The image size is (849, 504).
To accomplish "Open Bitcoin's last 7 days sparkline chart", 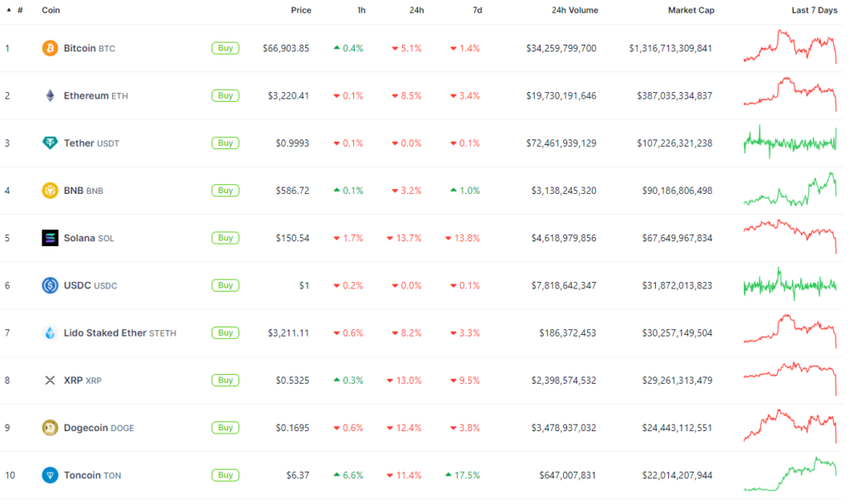I will click(790, 47).
